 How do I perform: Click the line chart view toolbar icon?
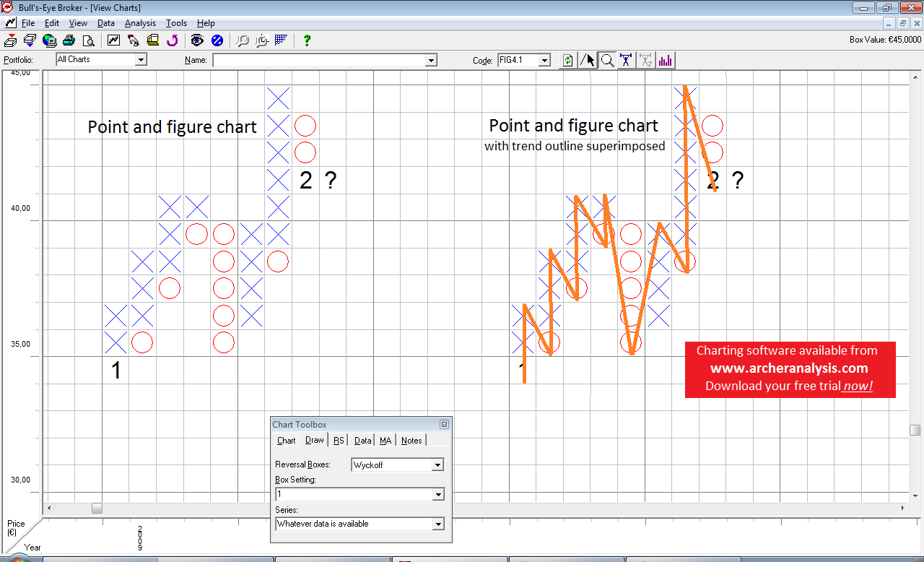pyautogui.click(x=114, y=40)
